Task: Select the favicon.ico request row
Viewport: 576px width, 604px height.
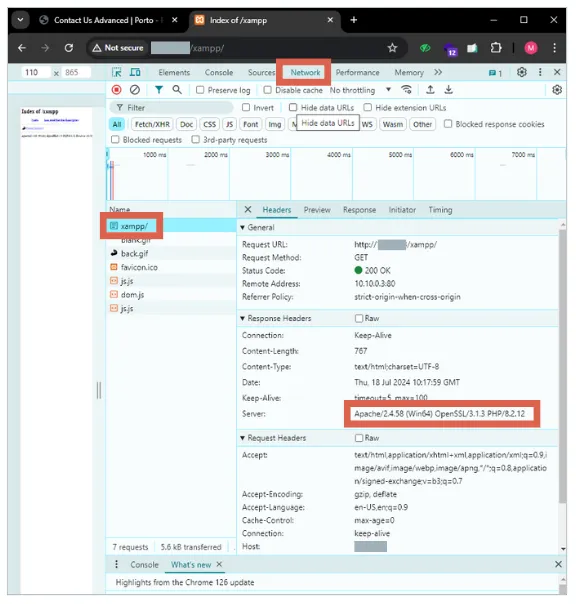Action: pyautogui.click(x=171, y=267)
